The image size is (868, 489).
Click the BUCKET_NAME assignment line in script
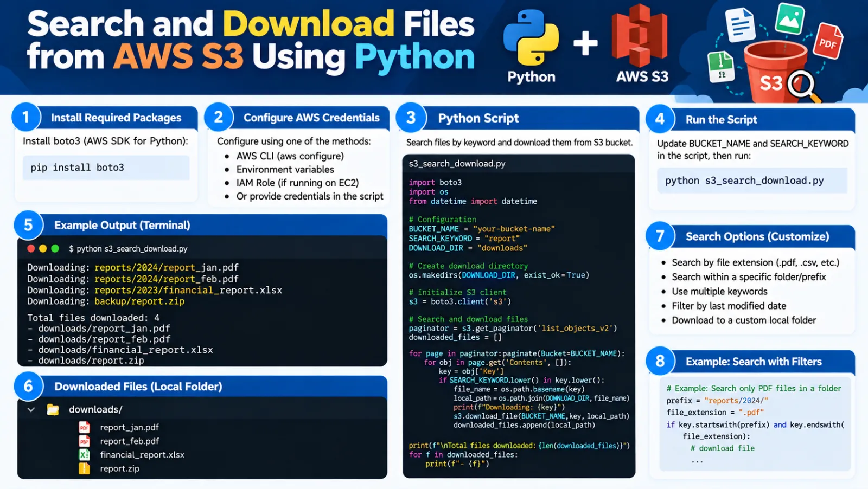pos(482,229)
